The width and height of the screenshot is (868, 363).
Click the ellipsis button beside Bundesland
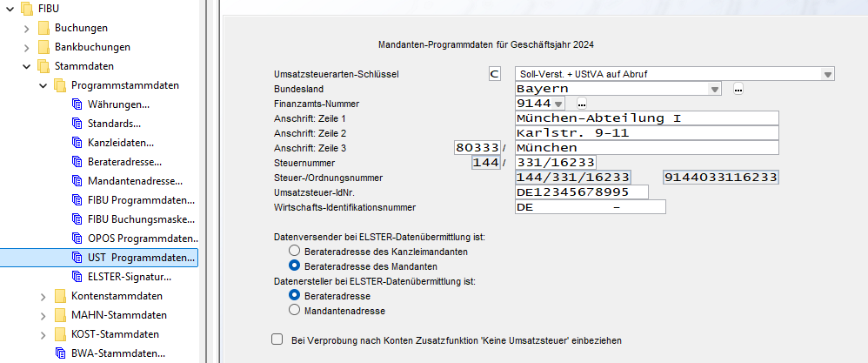738,89
